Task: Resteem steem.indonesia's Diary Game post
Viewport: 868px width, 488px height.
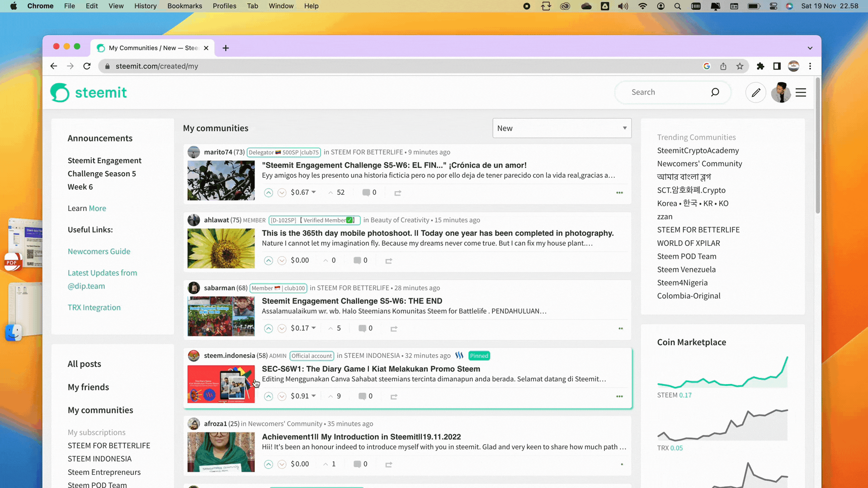Action: click(x=394, y=396)
